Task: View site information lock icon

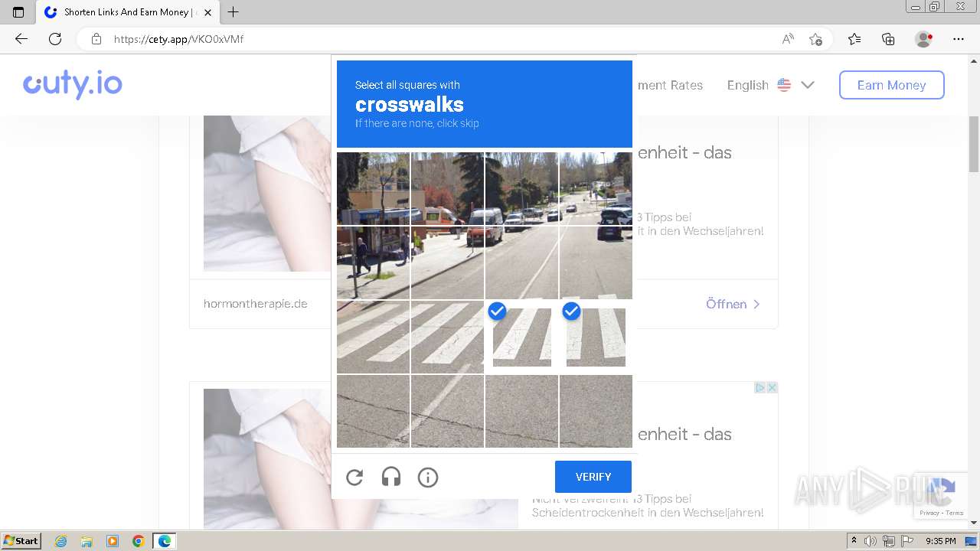Action: pyautogui.click(x=96, y=39)
